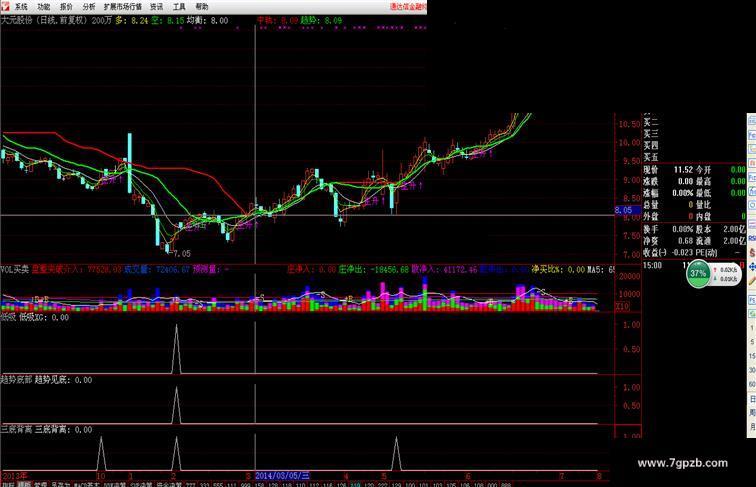
Task: Click the 买五 order book row
Action: [651, 157]
